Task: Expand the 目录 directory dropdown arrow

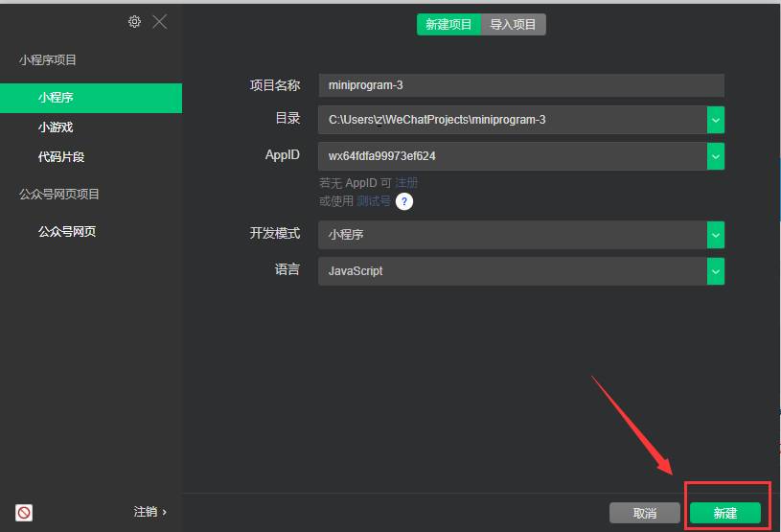Action: [716, 120]
